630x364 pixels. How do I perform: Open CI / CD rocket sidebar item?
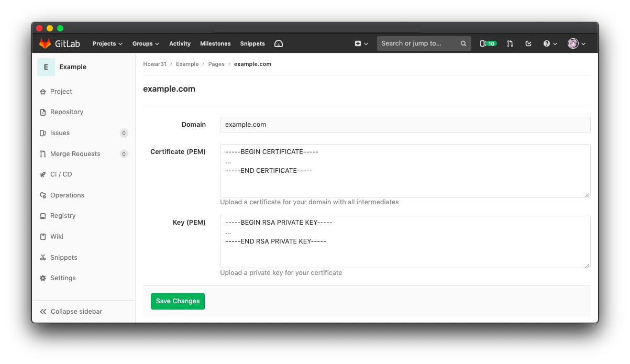(61, 174)
